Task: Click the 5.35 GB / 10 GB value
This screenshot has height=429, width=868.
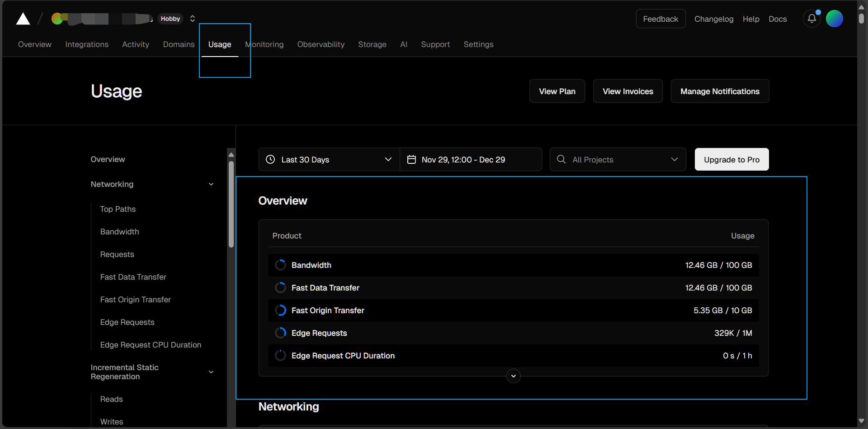Action: pyautogui.click(x=723, y=310)
